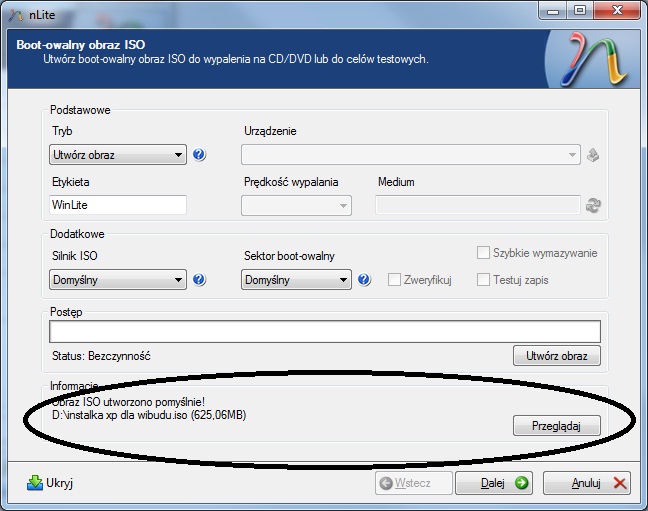Enable the Szybkie wymazywanie checkbox

tap(483, 253)
